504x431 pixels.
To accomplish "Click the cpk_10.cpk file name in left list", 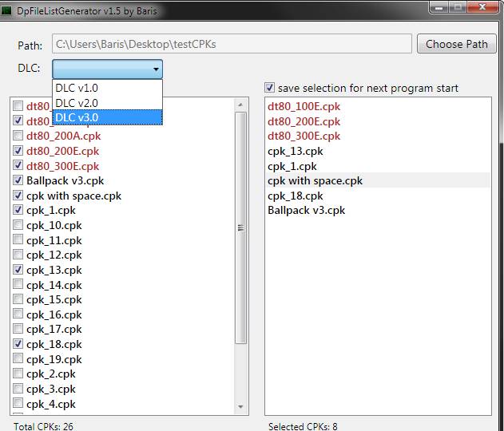I will click(x=54, y=225).
